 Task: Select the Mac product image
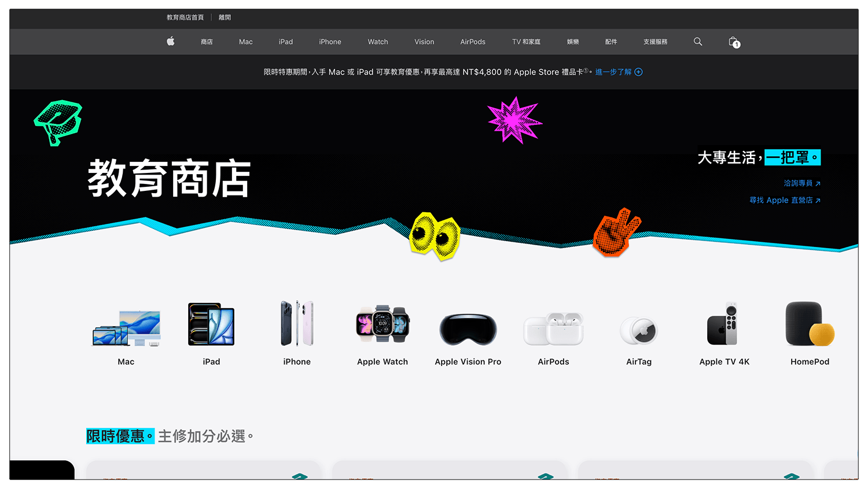(x=126, y=328)
